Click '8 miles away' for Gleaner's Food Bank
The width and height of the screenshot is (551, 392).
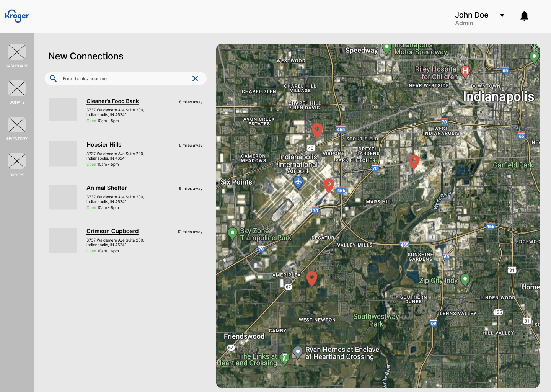(x=191, y=102)
